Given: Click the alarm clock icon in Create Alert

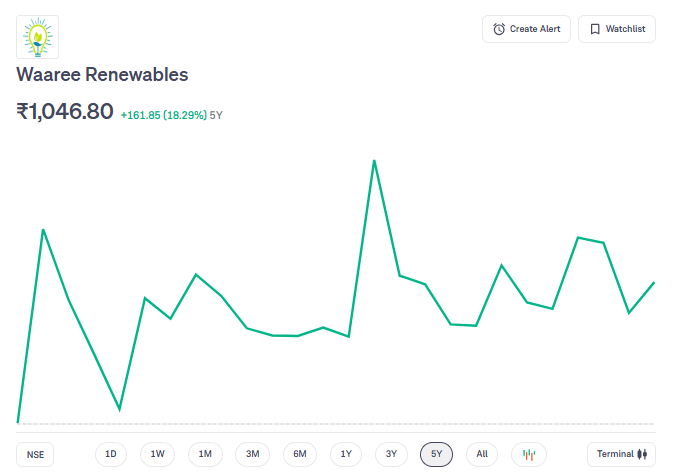Looking at the screenshot, I should (499, 29).
